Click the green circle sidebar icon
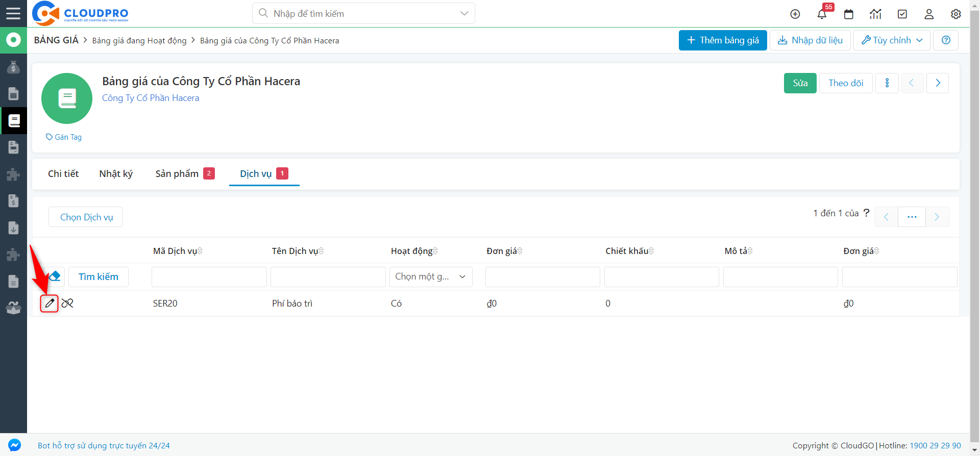The width and height of the screenshot is (980, 456). [13, 40]
